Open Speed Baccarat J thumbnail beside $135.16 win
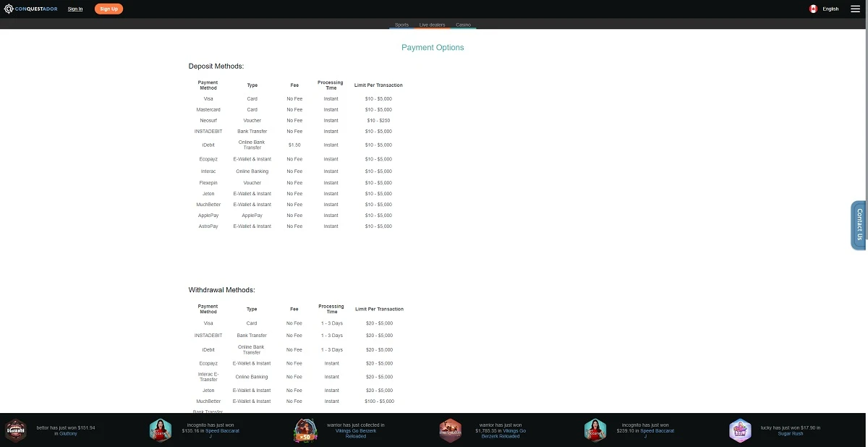Screen dimensions: 868x447 (161, 430)
